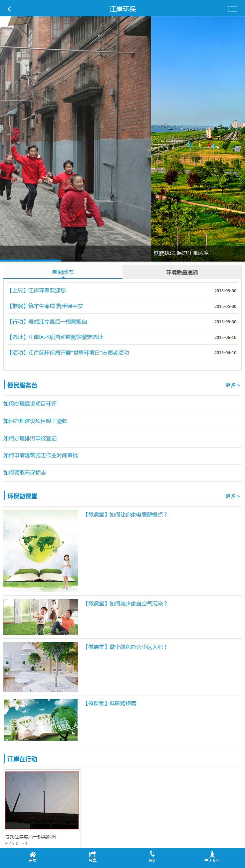The image size is (245, 868).
Task: Click the black chimney photo thumbnail
Action: tap(42, 800)
